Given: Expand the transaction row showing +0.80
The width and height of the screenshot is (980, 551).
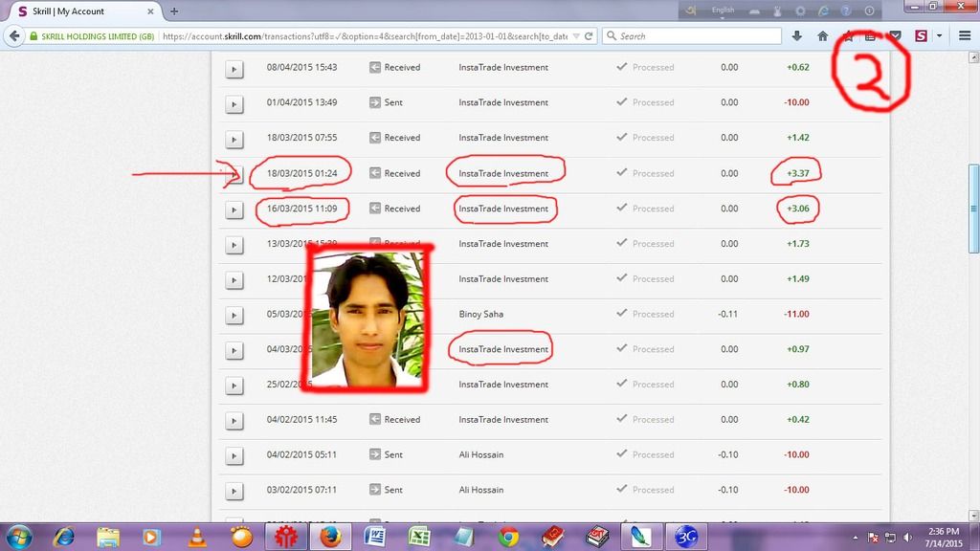Looking at the screenshot, I should [x=234, y=386].
